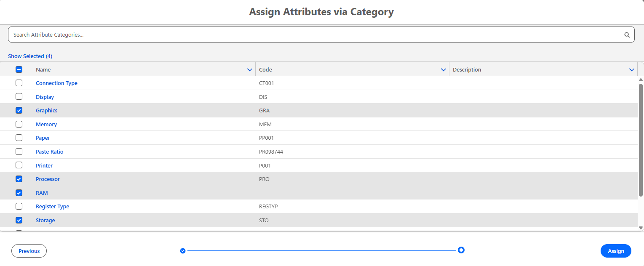Open the Register Type category link

[x=52, y=207]
